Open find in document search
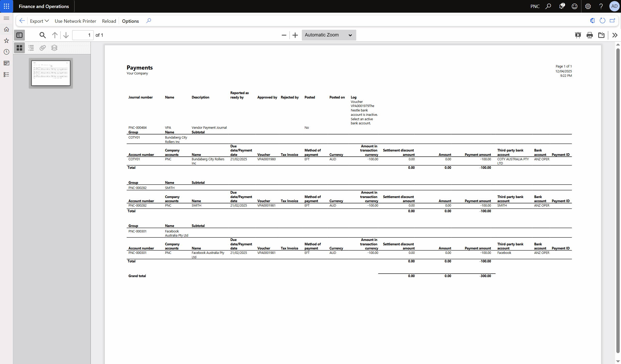Image resolution: width=621 pixels, height=364 pixels. click(x=43, y=35)
